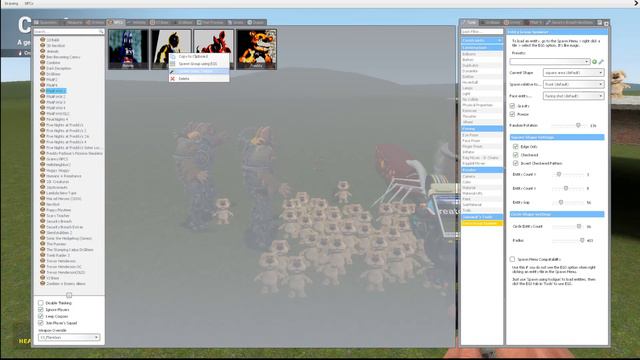Open the Face entity dropdown
The image size is (640, 360).
(573, 96)
